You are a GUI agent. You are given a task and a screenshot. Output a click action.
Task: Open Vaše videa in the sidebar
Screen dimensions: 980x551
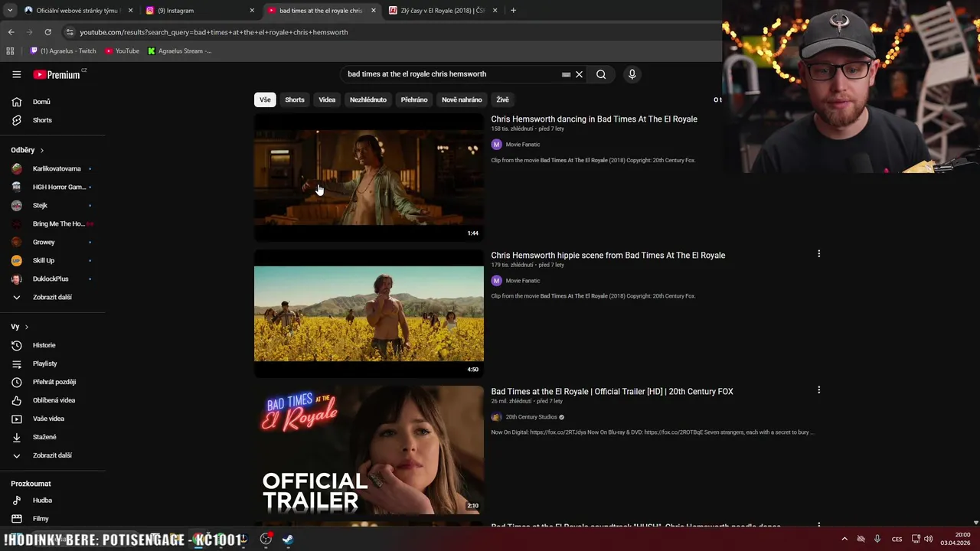pyautogui.click(x=48, y=419)
